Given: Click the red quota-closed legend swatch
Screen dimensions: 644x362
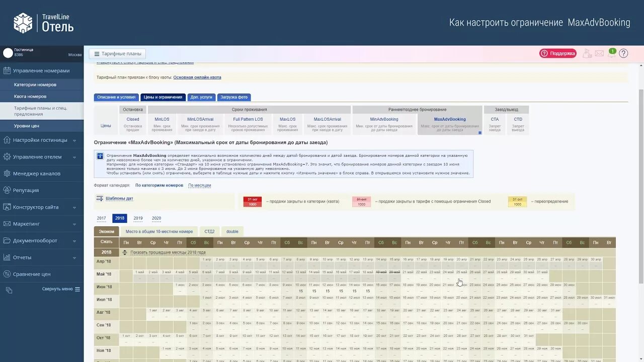Looking at the screenshot, I should click(x=253, y=202).
